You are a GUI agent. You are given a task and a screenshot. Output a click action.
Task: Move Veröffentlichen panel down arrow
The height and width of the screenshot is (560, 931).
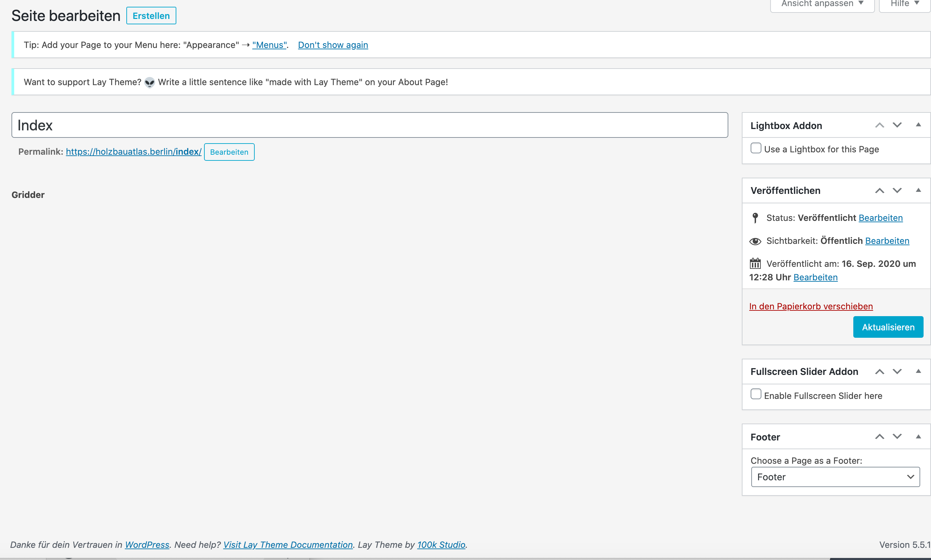(897, 190)
